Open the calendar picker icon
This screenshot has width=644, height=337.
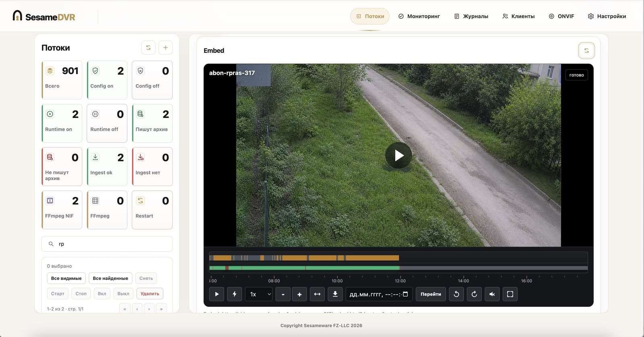[405, 294]
